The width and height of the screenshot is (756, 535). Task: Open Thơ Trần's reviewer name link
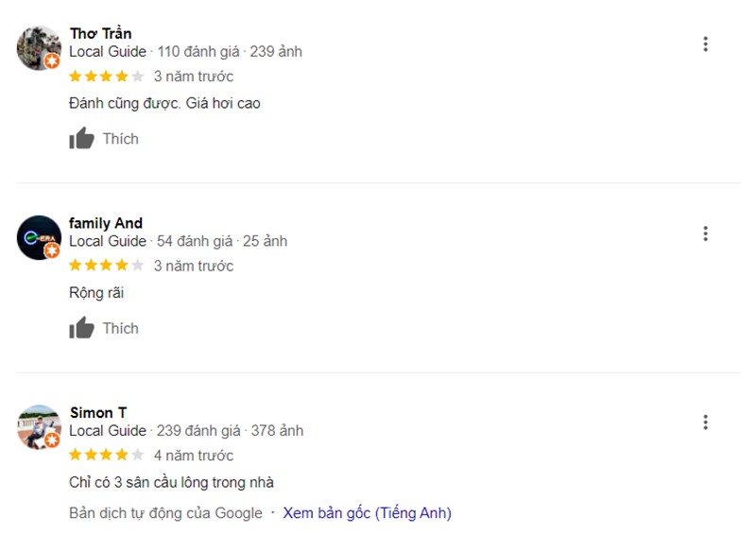(x=100, y=33)
